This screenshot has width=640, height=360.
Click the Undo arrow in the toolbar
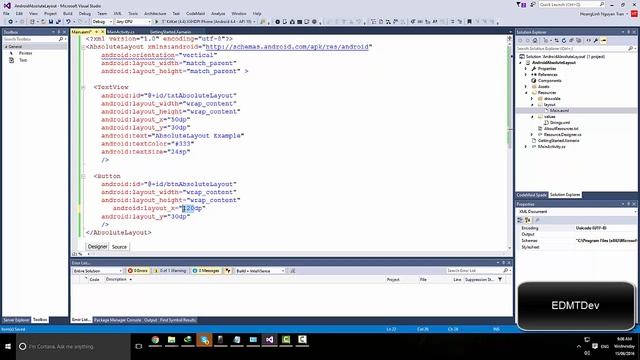pos(68,22)
